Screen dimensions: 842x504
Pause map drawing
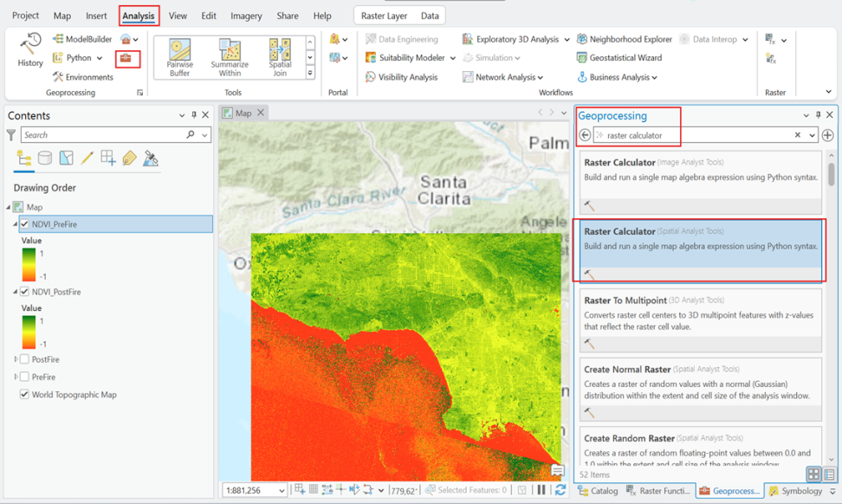[541, 489]
